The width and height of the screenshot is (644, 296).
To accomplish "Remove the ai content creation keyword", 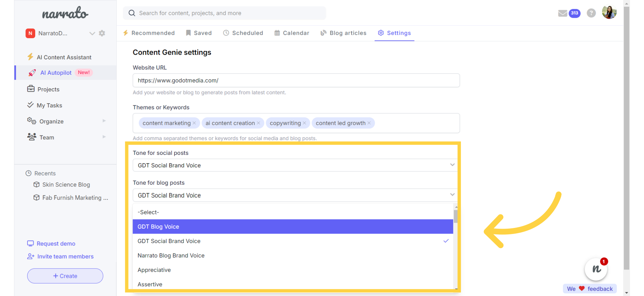I will (258, 123).
